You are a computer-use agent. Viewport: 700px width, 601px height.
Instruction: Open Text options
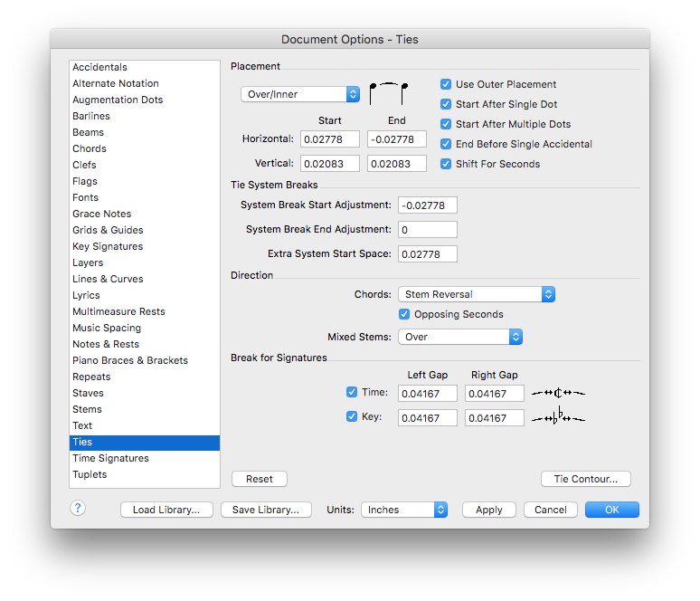[145, 425]
